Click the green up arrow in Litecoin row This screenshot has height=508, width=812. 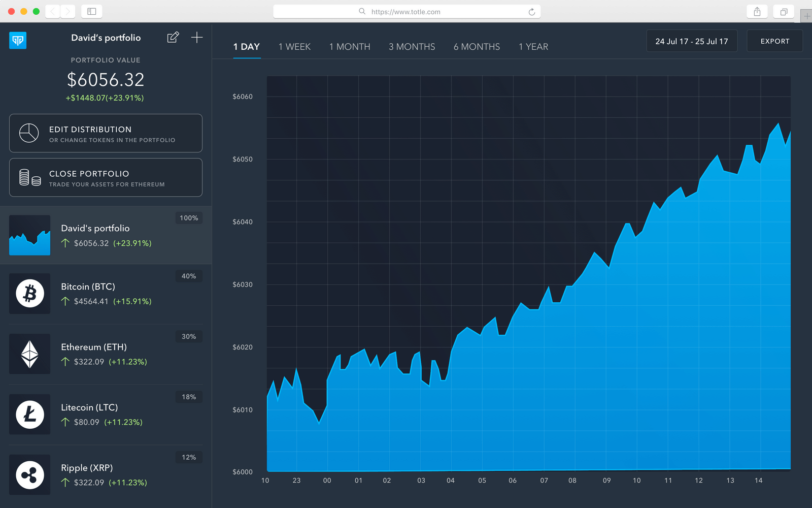pyautogui.click(x=65, y=422)
